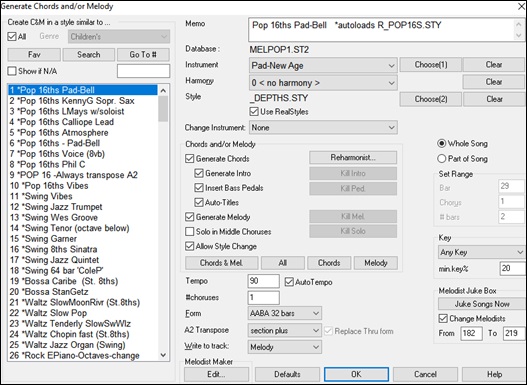Select melodist 2 Pop 16ths KennyG Sopr. Sax
The height and width of the screenshot is (385, 527).
(83, 101)
